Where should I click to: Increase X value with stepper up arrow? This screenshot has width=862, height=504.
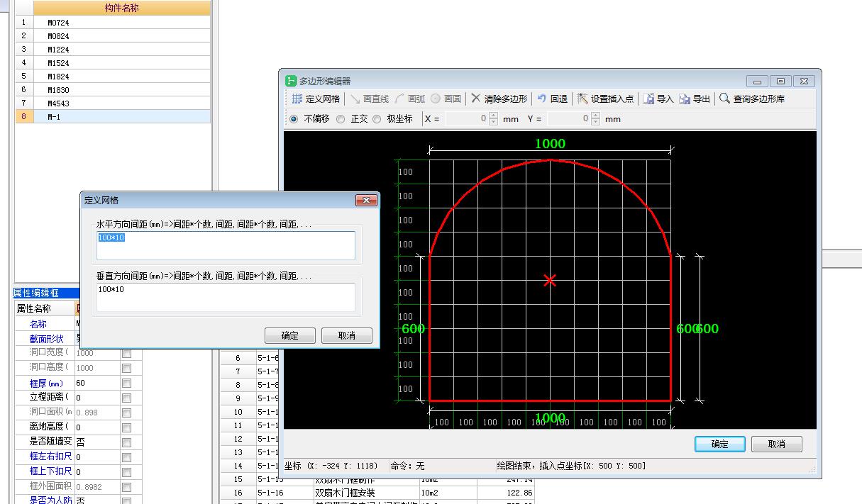pos(493,116)
